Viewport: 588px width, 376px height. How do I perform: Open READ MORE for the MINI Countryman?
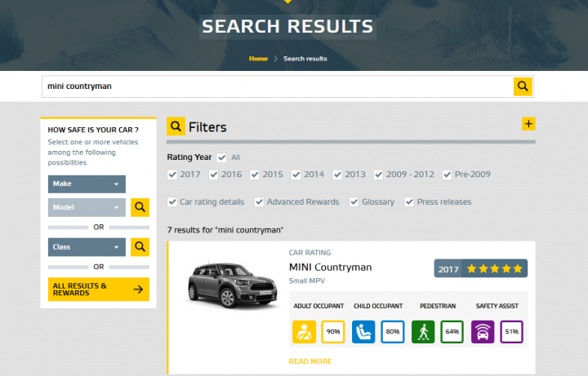point(310,361)
